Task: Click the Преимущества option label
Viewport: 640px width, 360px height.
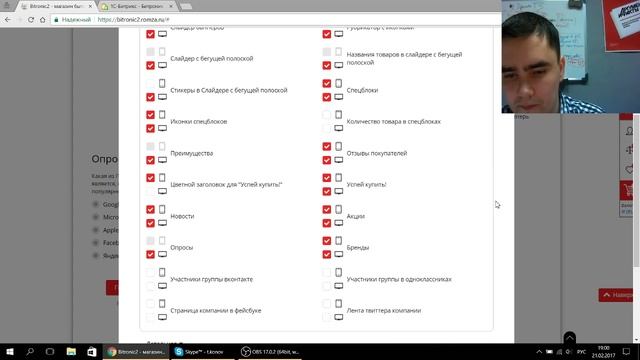Action: (191, 153)
